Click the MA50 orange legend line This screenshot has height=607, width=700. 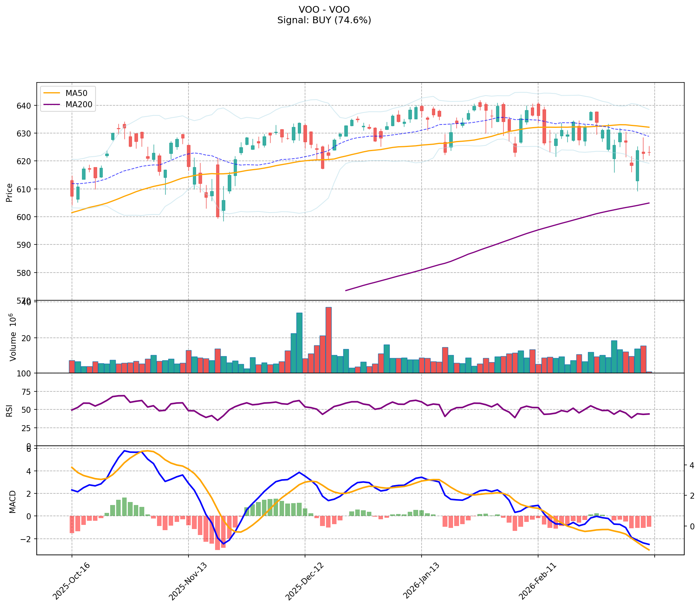point(51,93)
